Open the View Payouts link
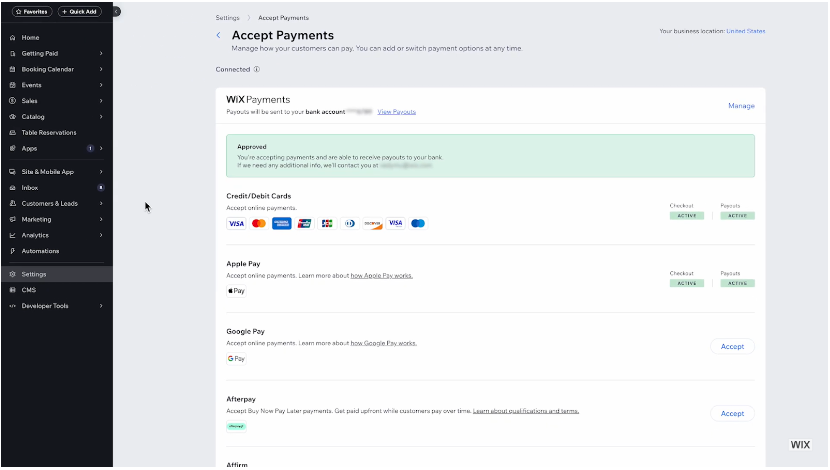Image resolution: width=830 pixels, height=470 pixels. point(396,112)
